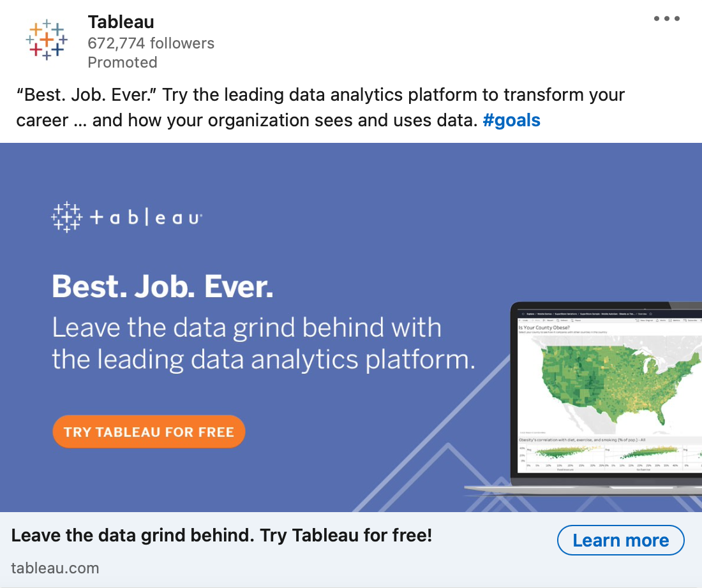
Task: Click the 672,774 followers text
Action: 151,43
